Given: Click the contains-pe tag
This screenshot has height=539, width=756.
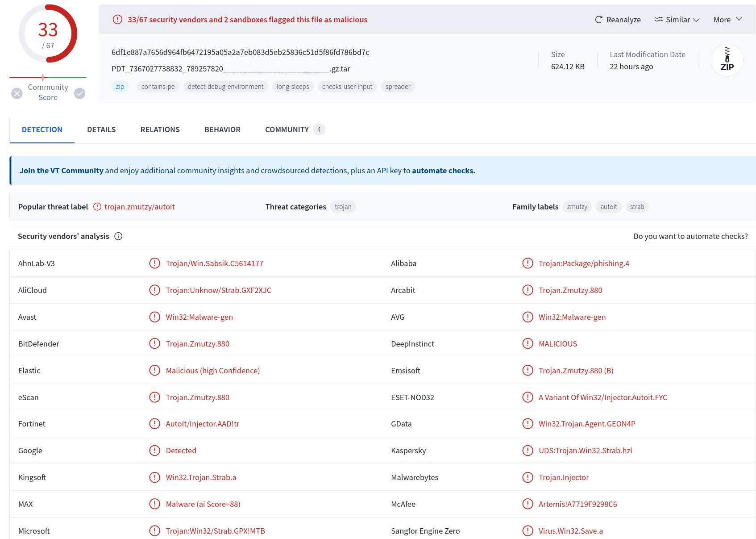Looking at the screenshot, I should click(x=158, y=87).
